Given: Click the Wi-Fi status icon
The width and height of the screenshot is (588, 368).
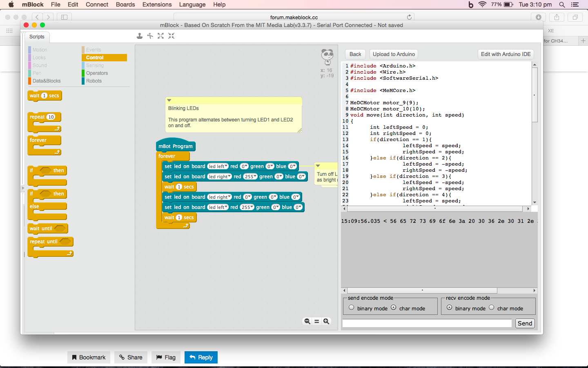Looking at the screenshot, I should (x=482, y=4).
